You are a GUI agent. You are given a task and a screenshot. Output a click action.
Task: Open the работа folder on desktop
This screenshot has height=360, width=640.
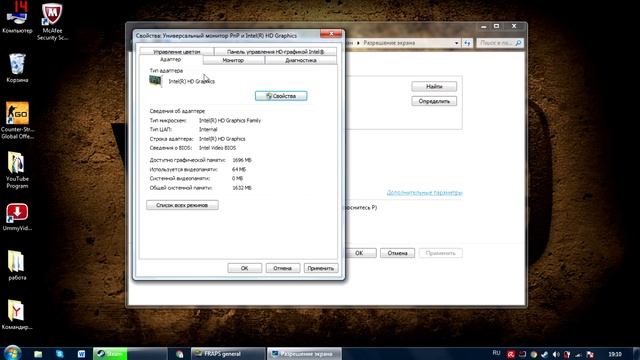pyautogui.click(x=17, y=265)
